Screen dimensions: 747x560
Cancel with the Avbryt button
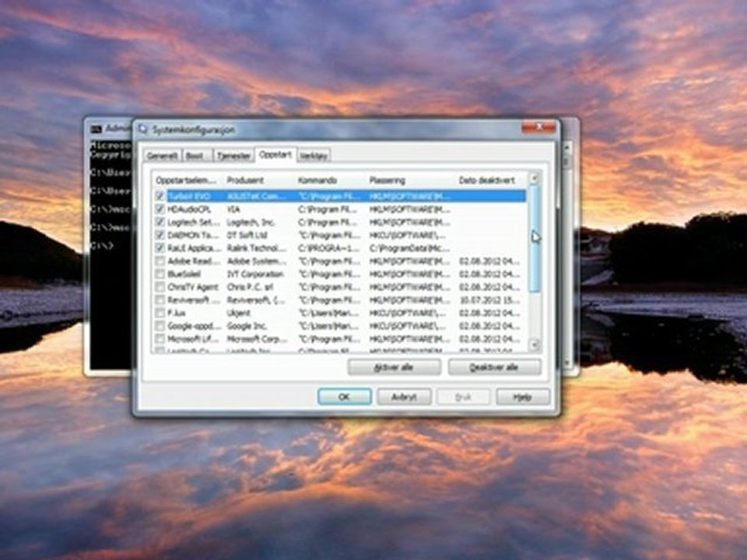[x=404, y=397]
